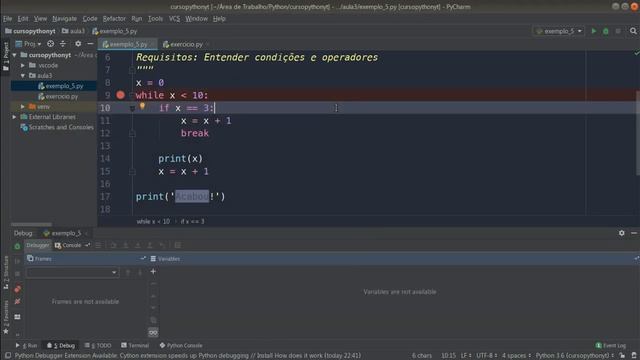Click the aula3 breadcrumb in navigation bar
640x360 pixels.
pos(73,31)
